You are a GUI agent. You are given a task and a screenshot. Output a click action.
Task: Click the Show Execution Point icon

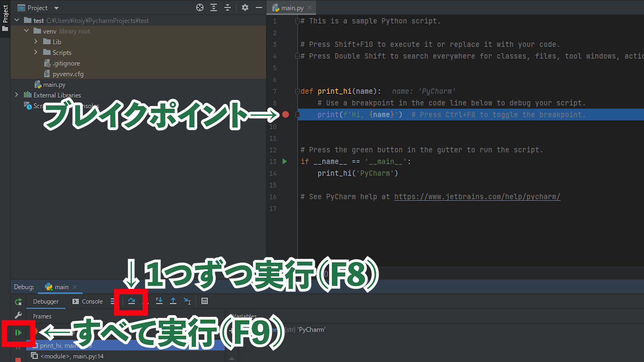click(x=113, y=301)
